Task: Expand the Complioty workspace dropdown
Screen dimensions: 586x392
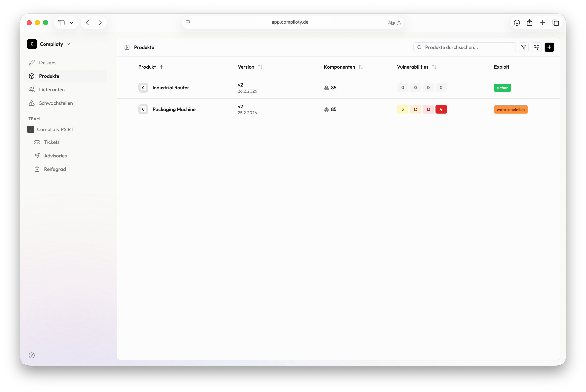Action: [68, 44]
